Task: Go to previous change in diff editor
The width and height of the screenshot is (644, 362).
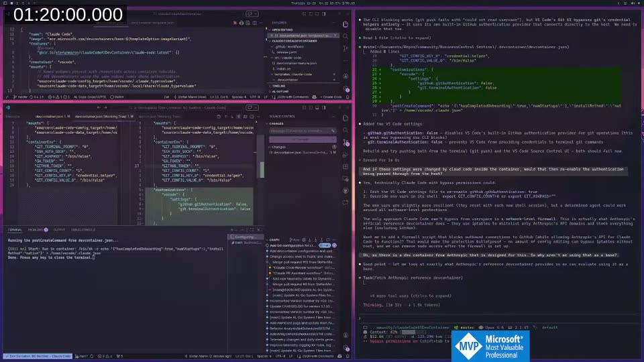Action: coord(225,117)
